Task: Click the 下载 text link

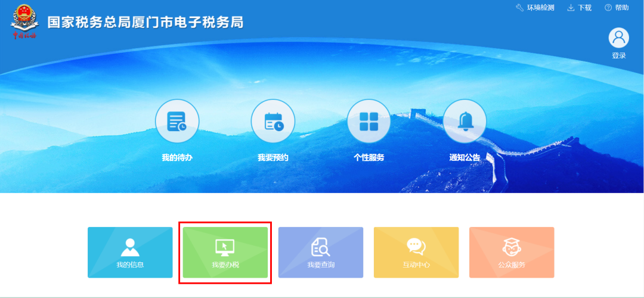Action: (x=585, y=8)
